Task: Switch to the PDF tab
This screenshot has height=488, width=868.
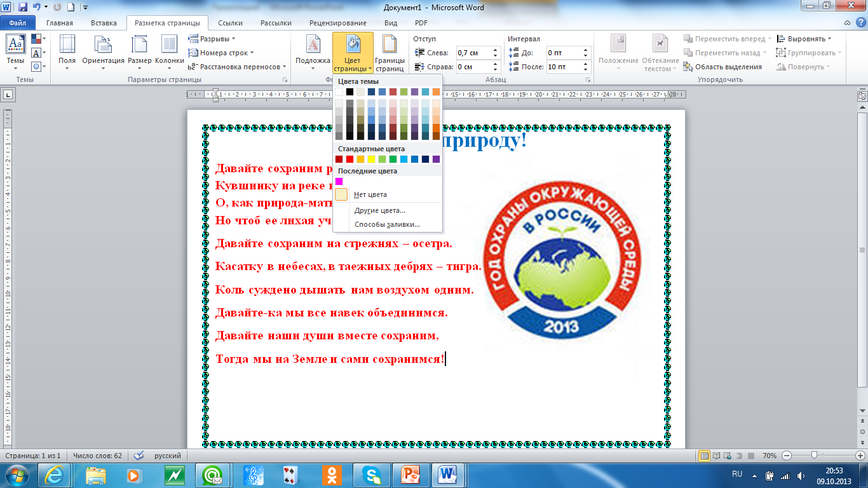Action: click(x=421, y=23)
